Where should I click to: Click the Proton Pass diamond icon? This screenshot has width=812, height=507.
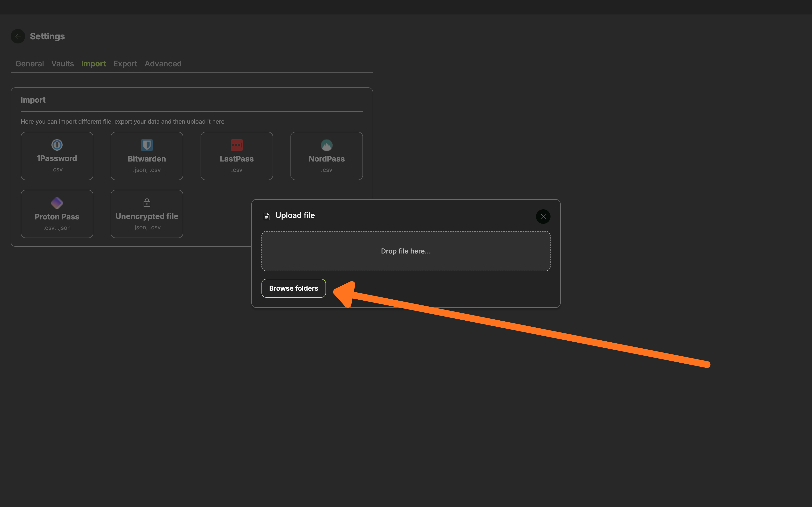(x=57, y=203)
